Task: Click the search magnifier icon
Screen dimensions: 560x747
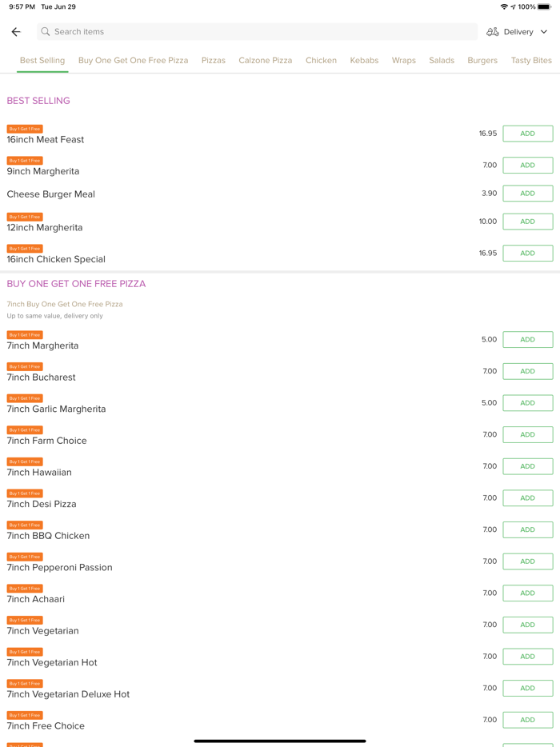Action: [46, 32]
